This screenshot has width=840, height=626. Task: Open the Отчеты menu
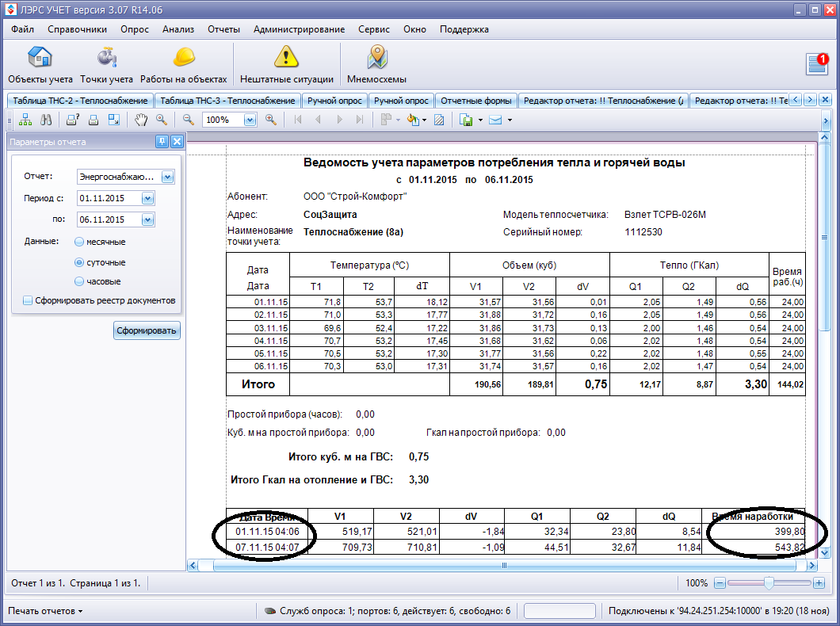[x=224, y=29]
